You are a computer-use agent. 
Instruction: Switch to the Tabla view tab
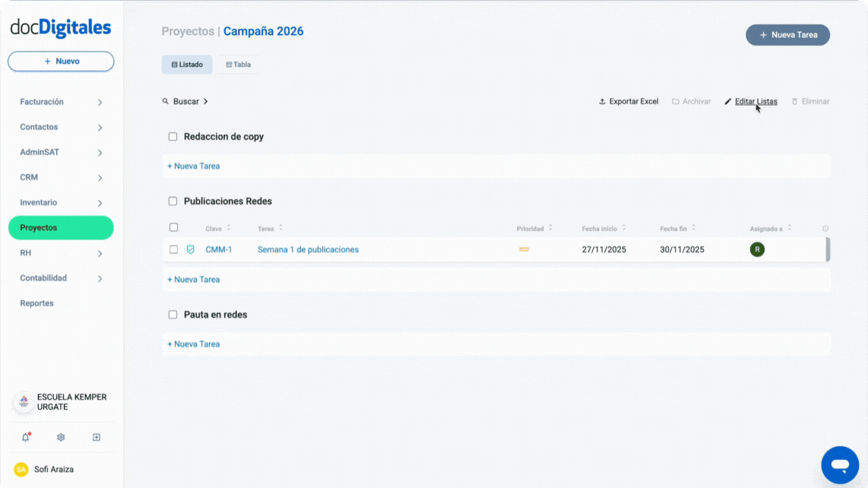[x=238, y=64]
